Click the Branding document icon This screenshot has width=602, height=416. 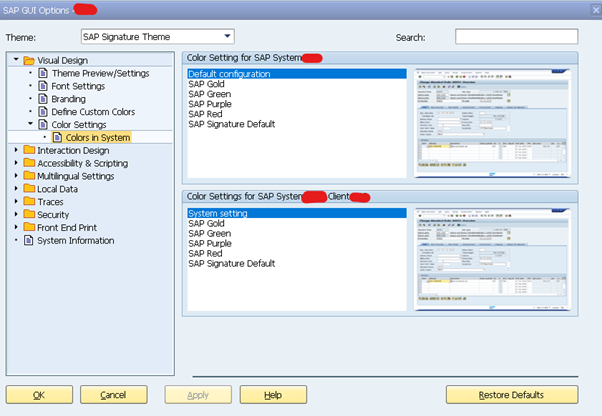[x=43, y=99]
